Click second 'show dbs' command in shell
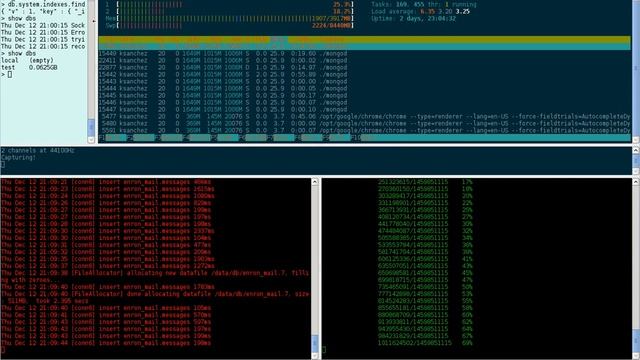This screenshot has width=640, height=360. [x=18, y=53]
